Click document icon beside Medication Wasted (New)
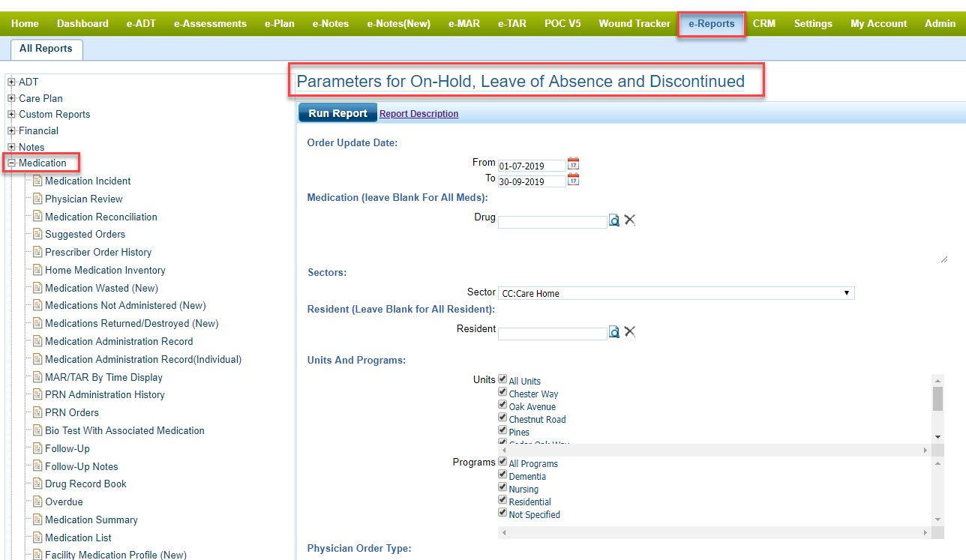Viewport: 966px width, 560px height. pyautogui.click(x=37, y=288)
